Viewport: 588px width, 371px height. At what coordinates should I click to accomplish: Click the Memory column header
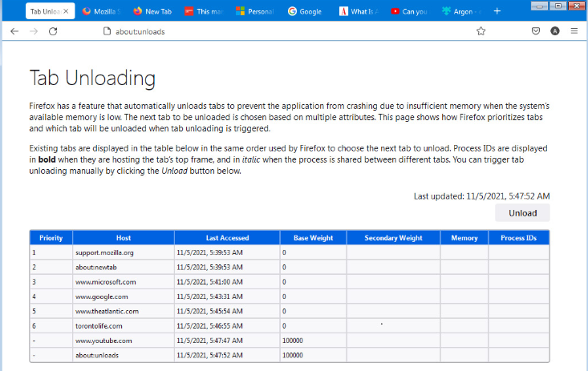pos(464,238)
